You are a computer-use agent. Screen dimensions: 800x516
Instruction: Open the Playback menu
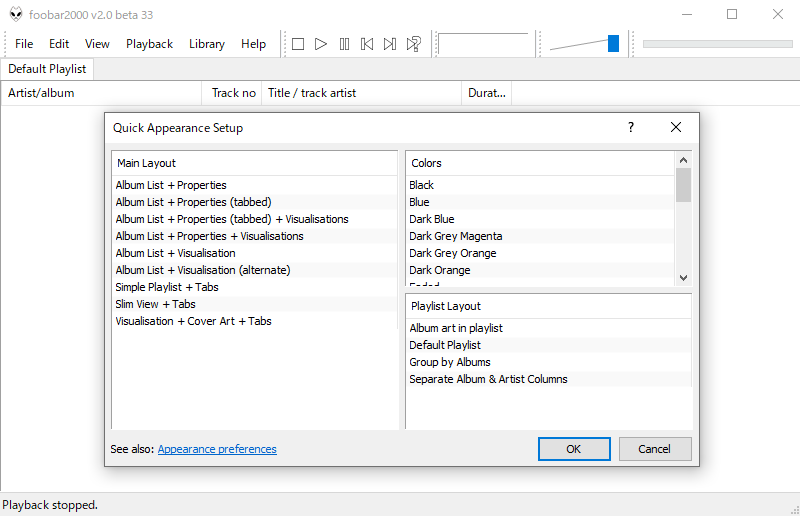(149, 44)
